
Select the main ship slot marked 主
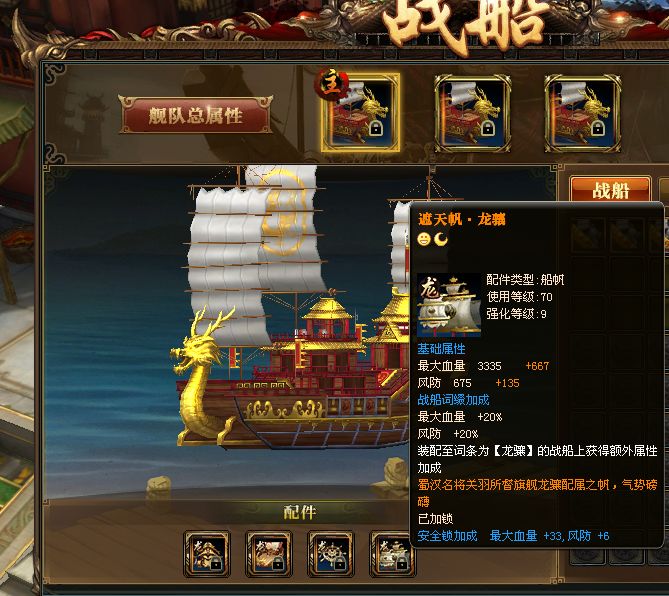coord(361,113)
